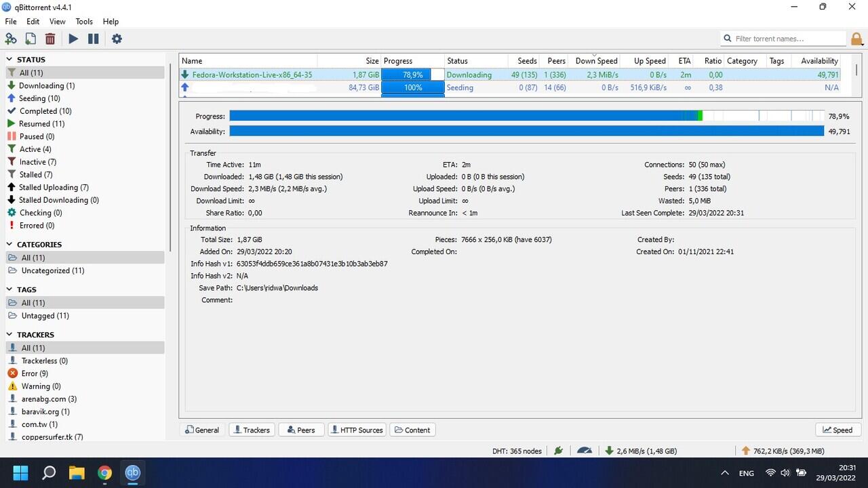Delete the selected torrent
868x488 pixels.
pyautogui.click(x=50, y=39)
